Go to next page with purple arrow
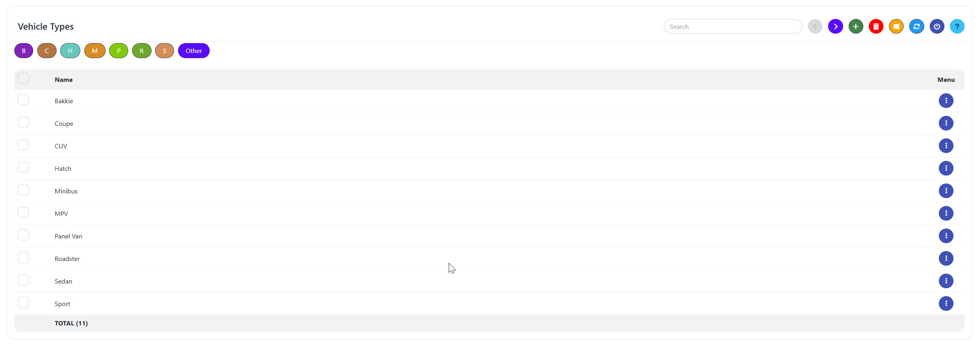 (x=835, y=26)
